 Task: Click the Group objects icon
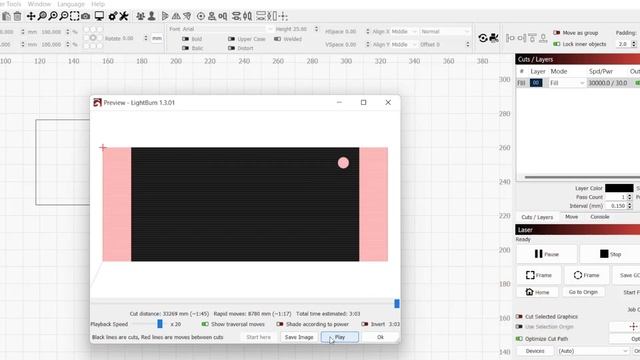tap(140, 16)
